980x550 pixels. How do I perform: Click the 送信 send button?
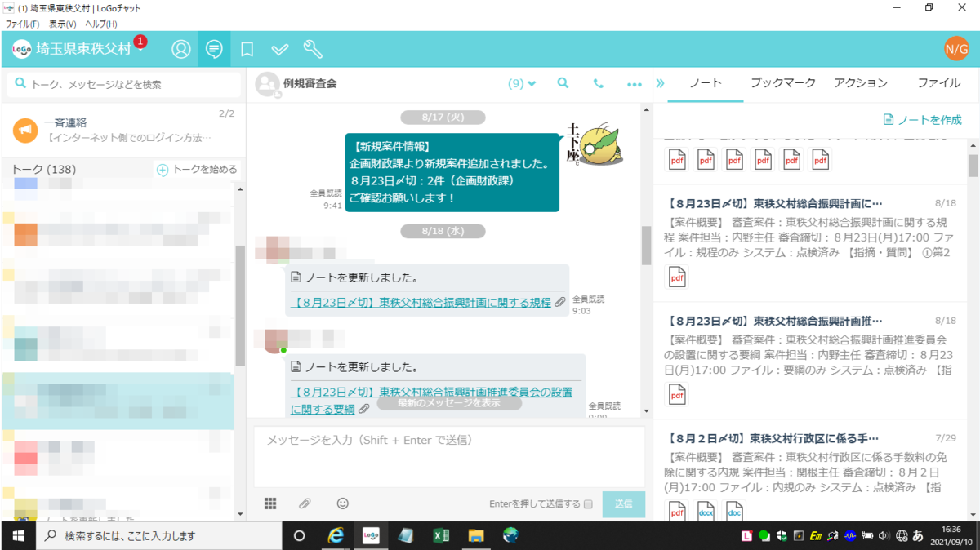tap(624, 504)
